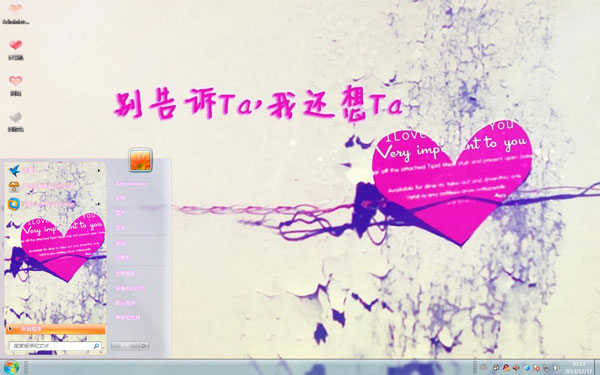Screen dimensions: 600x375
Task: Open the Administrator folder link in Start menu
Action: [132, 184]
